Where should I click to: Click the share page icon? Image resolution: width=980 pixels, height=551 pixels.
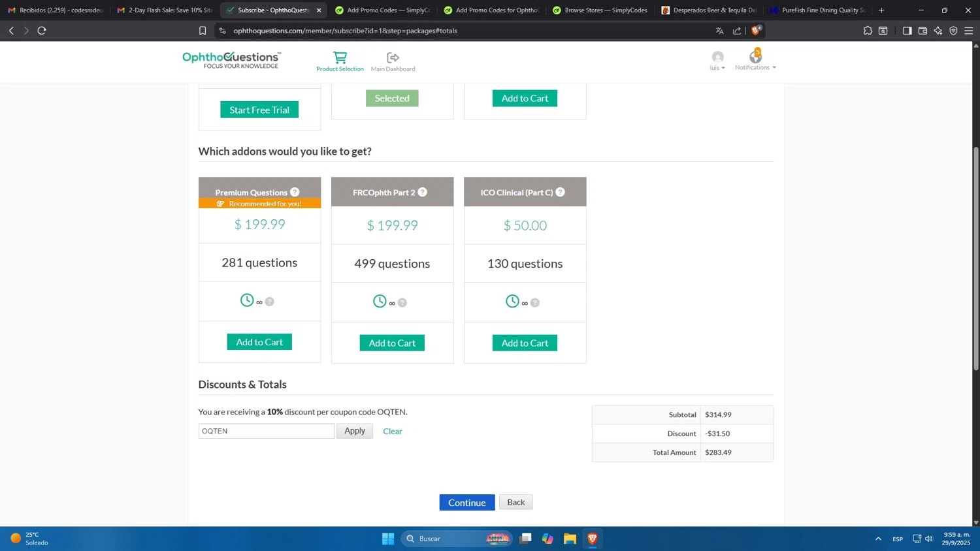737,31
